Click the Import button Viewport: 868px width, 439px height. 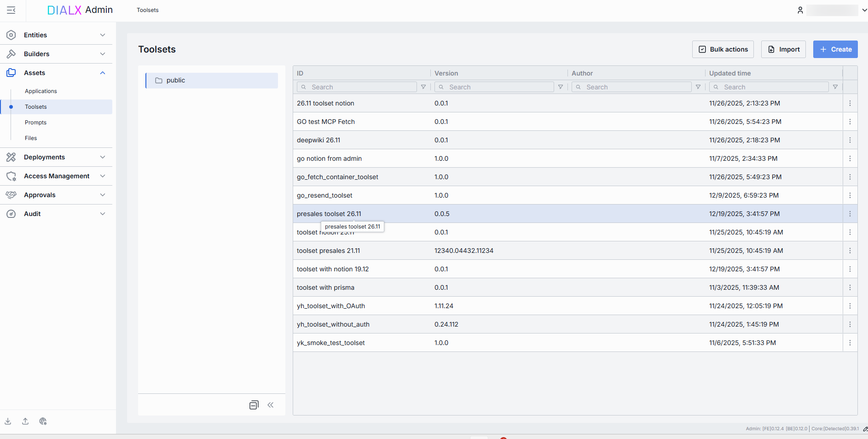coord(783,49)
